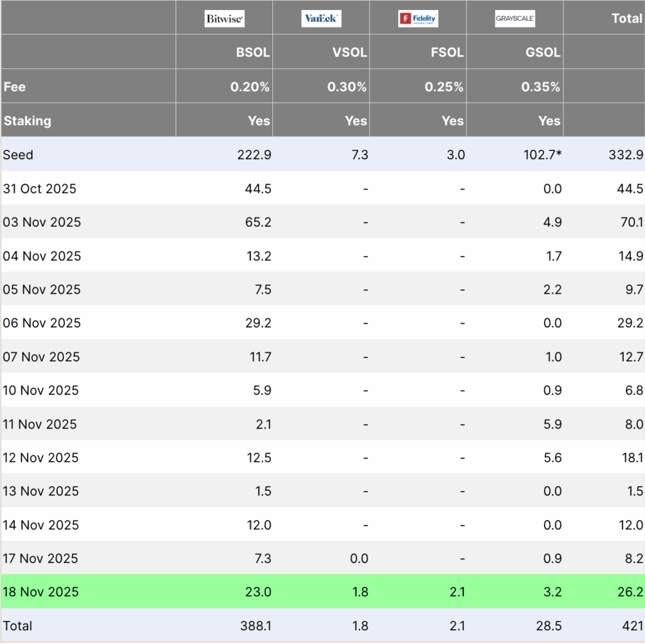This screenshot has height=644, width=645.
Task: Click the Total column header
Action: 626,19
